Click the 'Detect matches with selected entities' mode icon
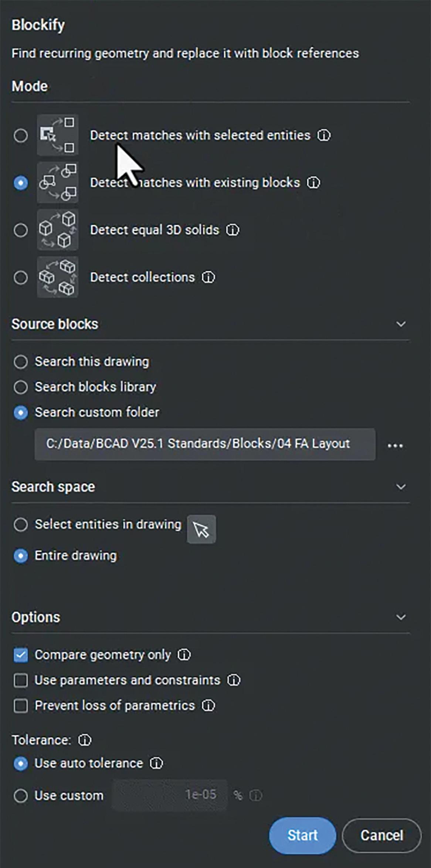This screenshot has width=431, height=868. pyautogui.click(x=58, y=135)
